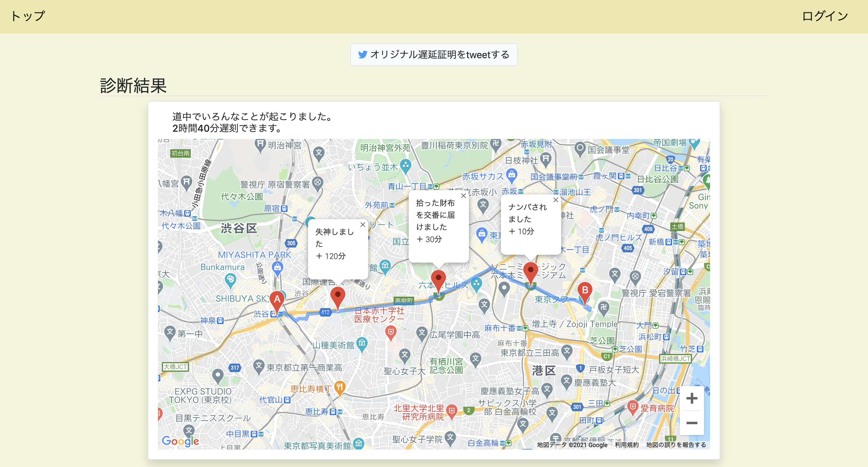Click 港区 ward label

click(543, 371)
